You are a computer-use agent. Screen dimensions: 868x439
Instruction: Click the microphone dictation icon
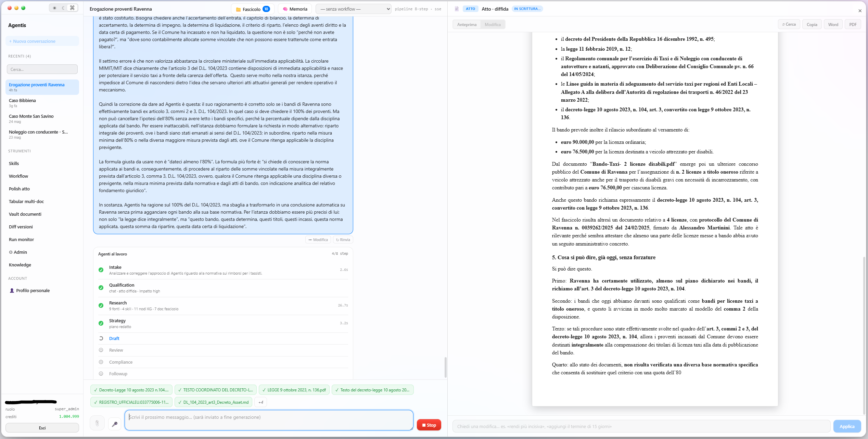click(x=115, y=424)
